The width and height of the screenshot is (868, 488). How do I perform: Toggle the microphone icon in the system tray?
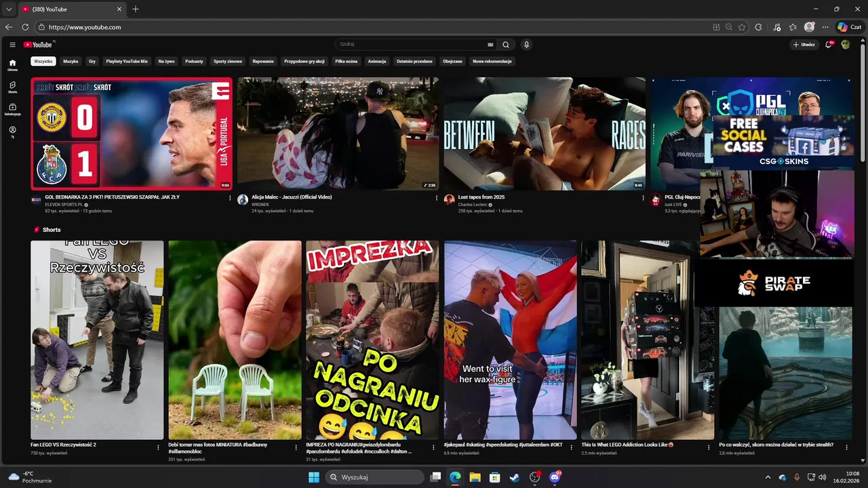797,477
